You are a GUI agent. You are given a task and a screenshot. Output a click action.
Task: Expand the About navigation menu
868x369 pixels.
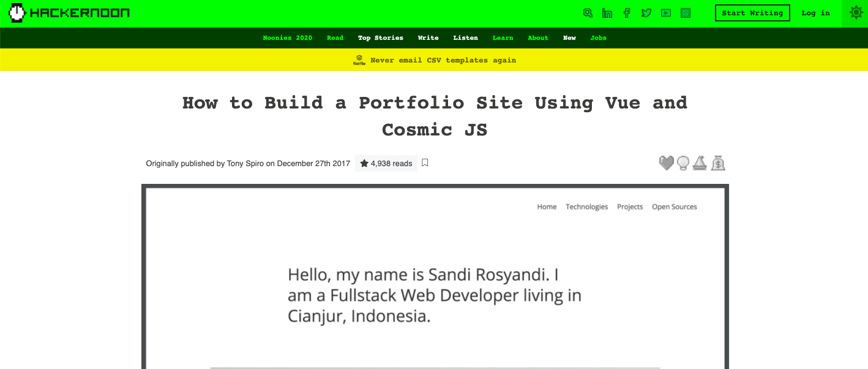[538, 38]
